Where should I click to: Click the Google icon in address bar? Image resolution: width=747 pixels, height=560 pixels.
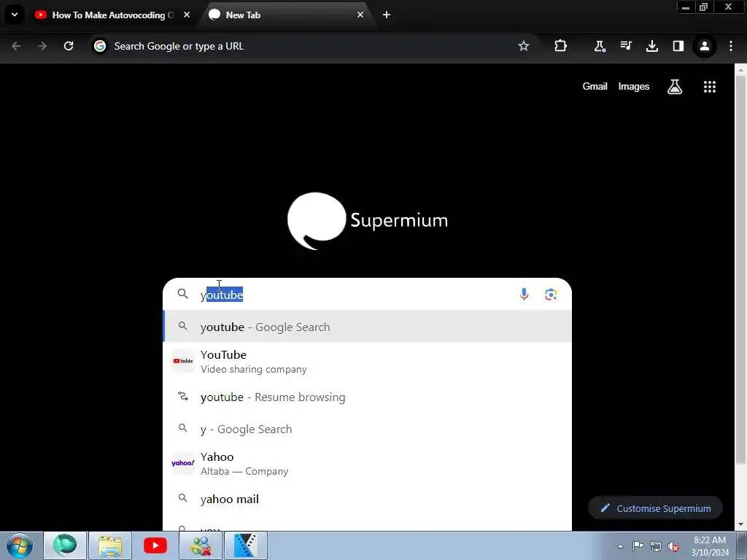pos(100,46)
